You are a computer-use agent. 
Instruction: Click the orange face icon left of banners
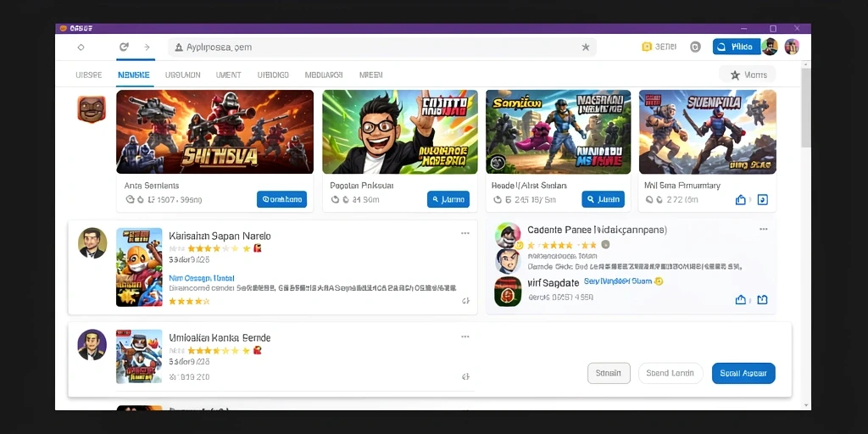[92, 109]
